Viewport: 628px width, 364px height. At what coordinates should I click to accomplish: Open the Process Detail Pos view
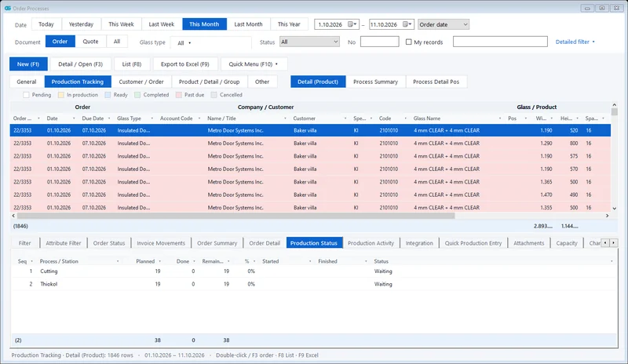pyautogui.click(x=436, y=82)
